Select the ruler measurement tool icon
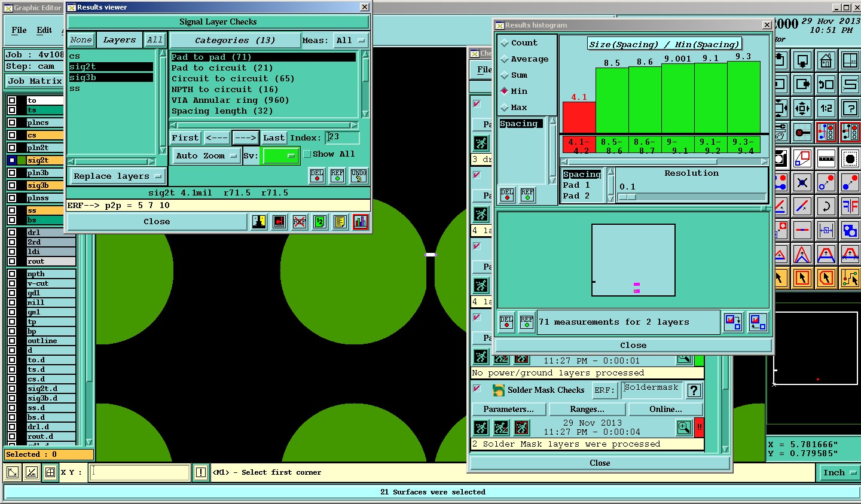 (x=826, y=158)
